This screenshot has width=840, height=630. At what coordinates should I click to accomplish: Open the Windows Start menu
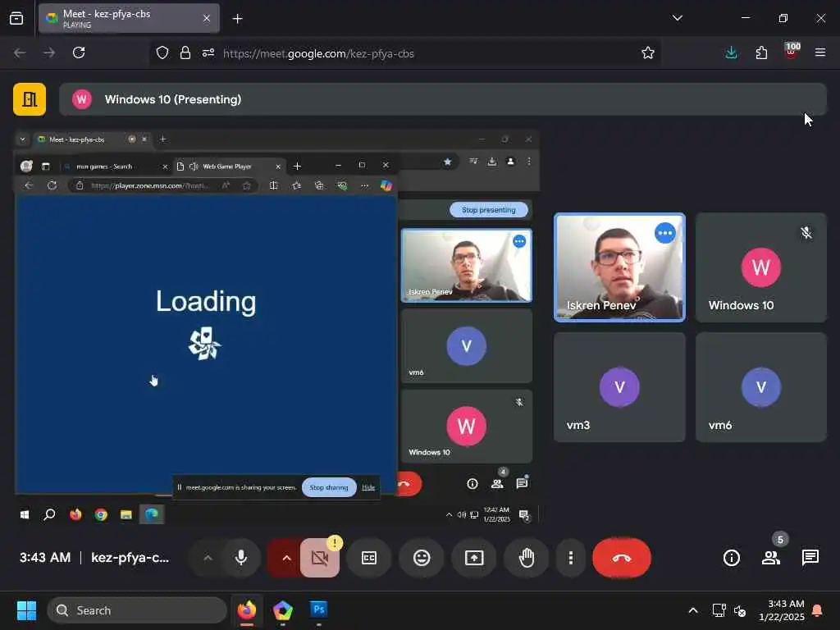coord(26,610)
